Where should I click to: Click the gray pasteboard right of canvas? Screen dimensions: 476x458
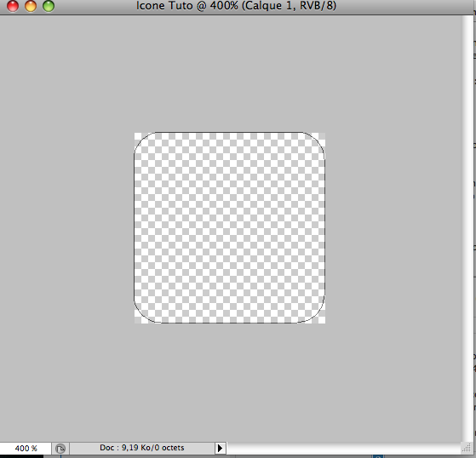[x=393, y=227]
